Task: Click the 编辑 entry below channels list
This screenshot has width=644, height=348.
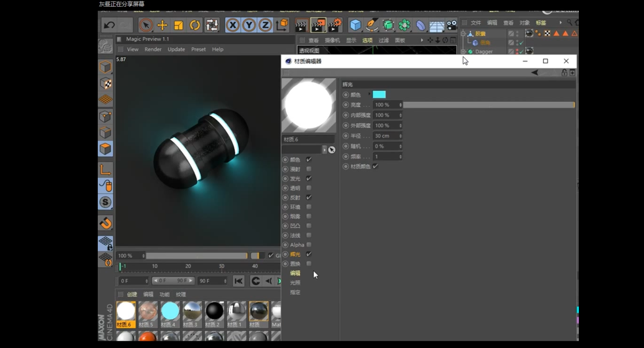Action: [x=295, y=273]
